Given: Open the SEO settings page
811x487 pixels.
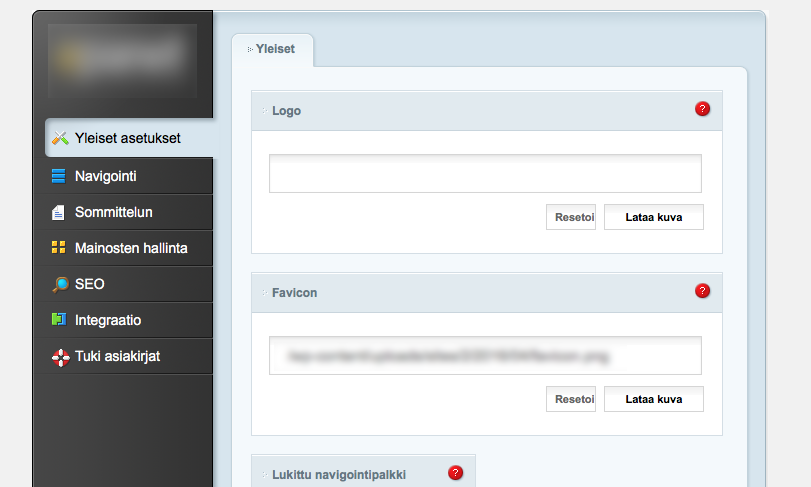Looking at the screenshot, I should click(124, 284).
